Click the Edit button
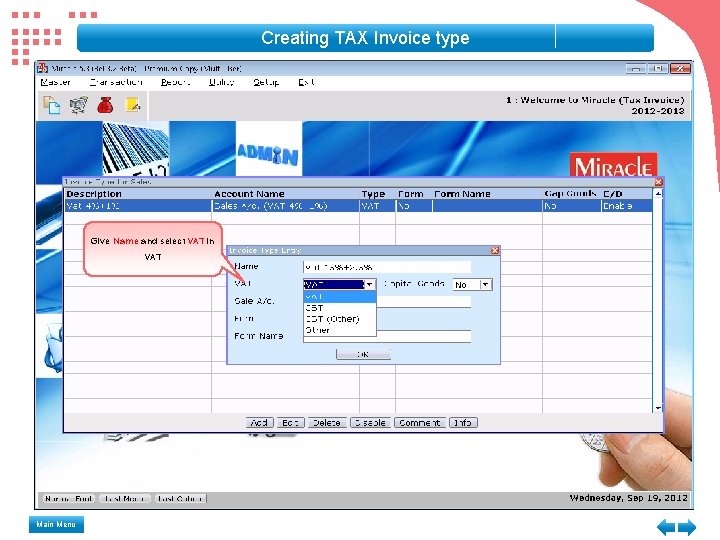 pos(291,422)
